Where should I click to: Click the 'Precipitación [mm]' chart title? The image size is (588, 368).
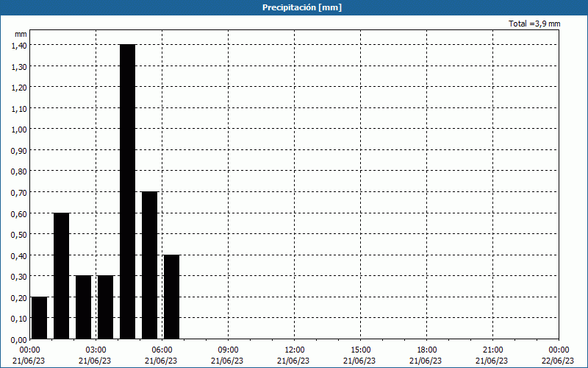coord(302,7)
